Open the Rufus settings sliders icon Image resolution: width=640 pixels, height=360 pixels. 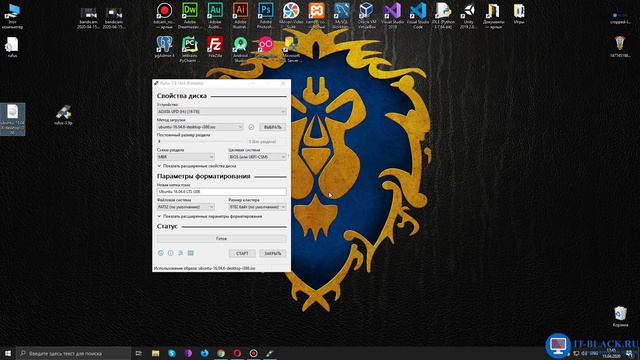tap(180, 253)
